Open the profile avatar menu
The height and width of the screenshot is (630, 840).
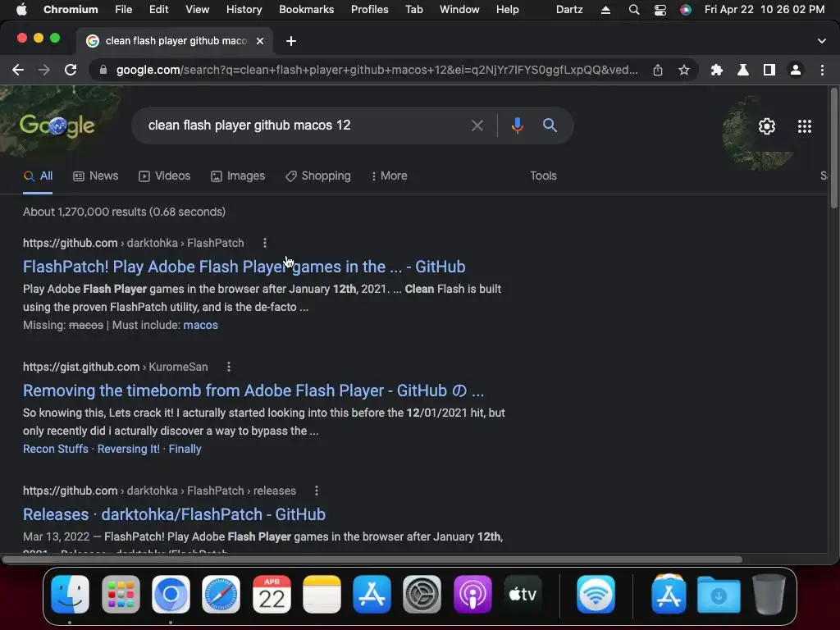coord(796,70)
